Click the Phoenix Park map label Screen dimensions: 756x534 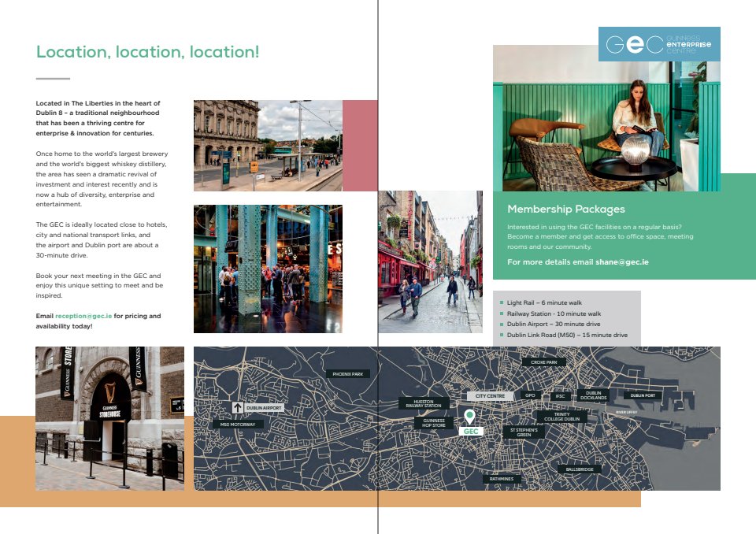pyautogui.click(x=347, y=374)
